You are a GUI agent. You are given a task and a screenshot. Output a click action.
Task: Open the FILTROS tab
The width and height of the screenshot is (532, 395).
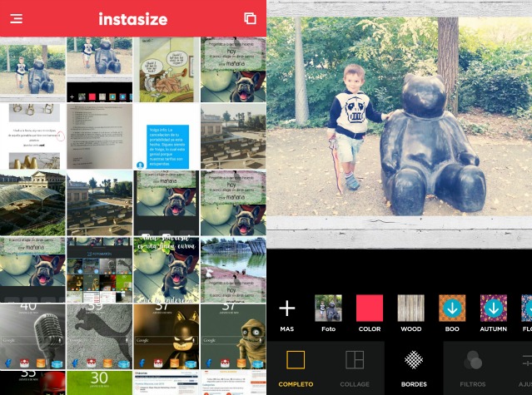(473, 368)
